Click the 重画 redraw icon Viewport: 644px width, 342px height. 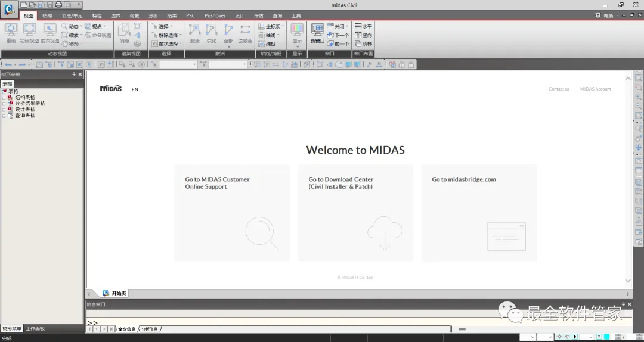(x=11, y=33)
